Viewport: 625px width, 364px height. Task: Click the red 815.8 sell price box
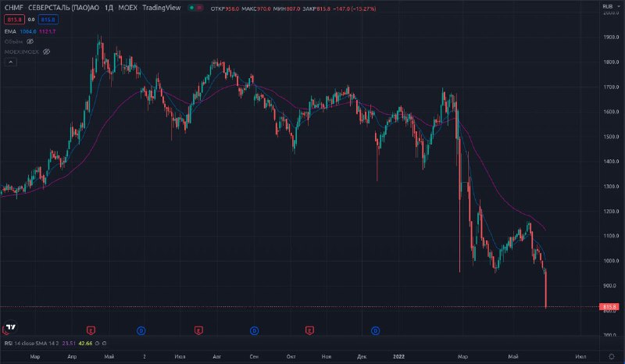[14, 20]
